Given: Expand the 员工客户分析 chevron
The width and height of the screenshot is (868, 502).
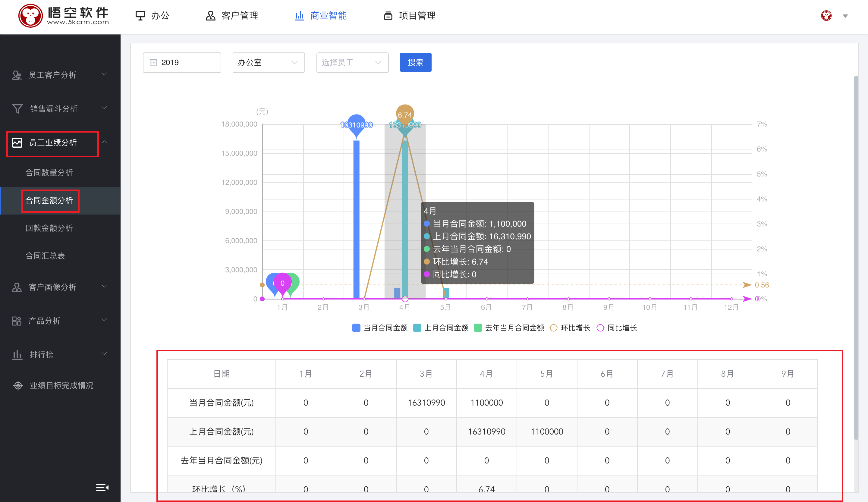Looking at the screenshot, I should 104,74.
